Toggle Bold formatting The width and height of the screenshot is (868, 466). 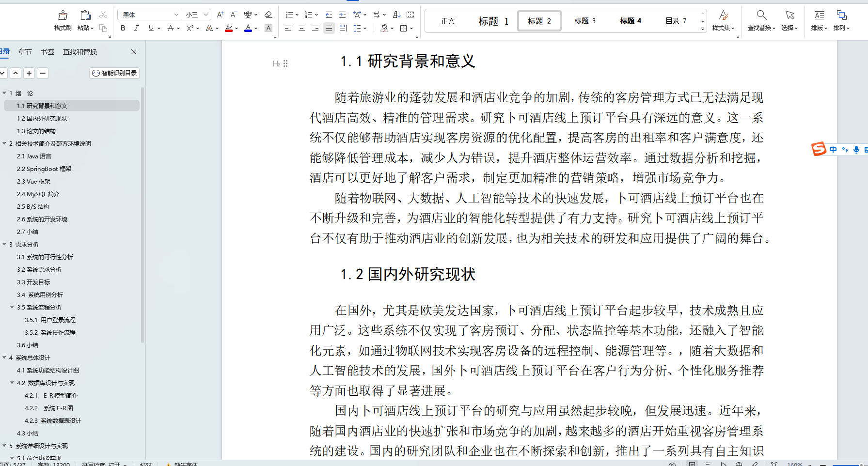click(123, 28)
